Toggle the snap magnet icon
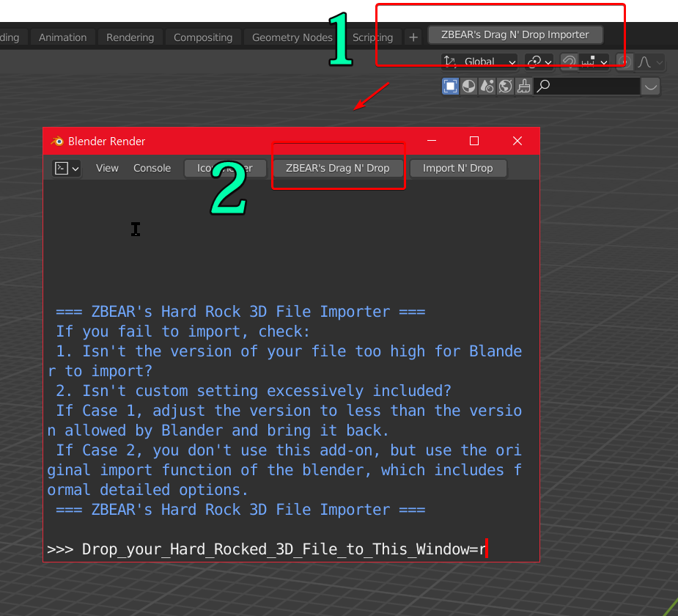 click(569, 62)
